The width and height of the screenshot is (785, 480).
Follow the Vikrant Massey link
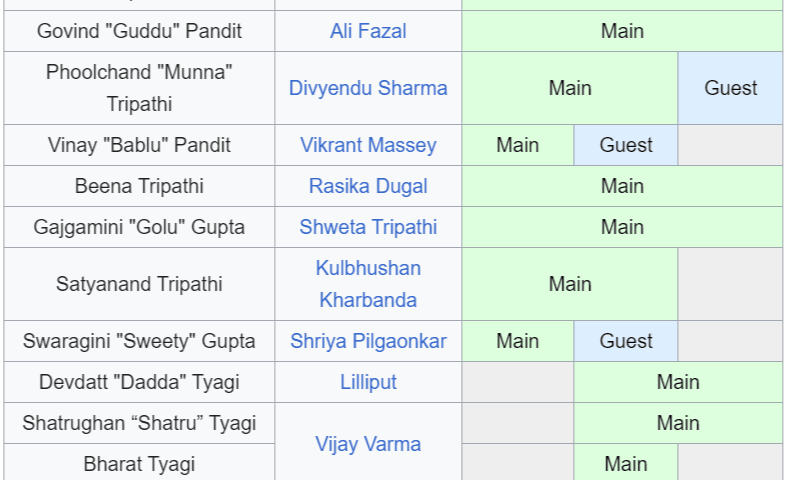(x=368, y=145)
